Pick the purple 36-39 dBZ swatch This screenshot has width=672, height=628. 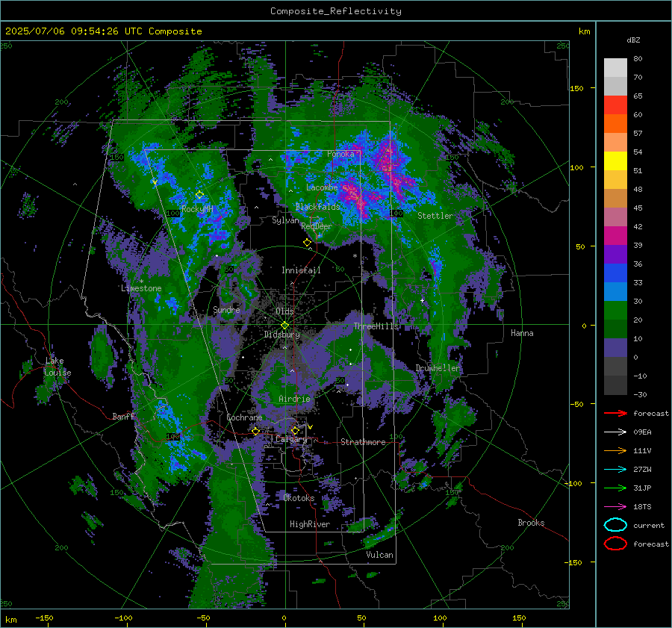point(615,254)
